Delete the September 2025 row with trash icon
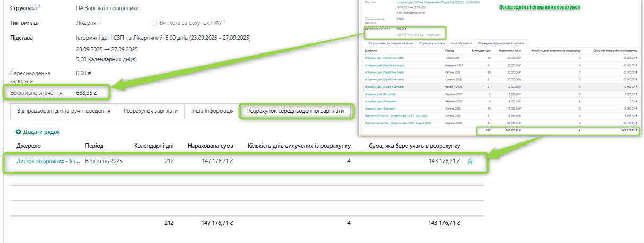The image size is (644, 243). click(x=470, y=161)
